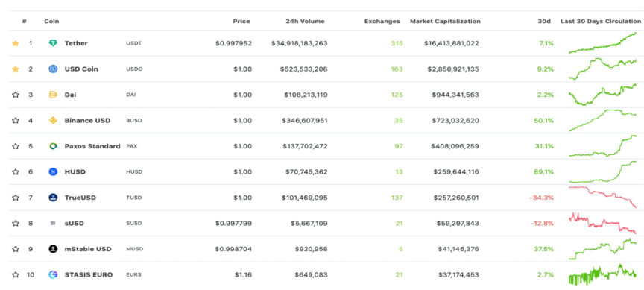Click the $1.16 price of STASIS EURO
The width and height of the screenshot is (644, 290).
[243, 275]
